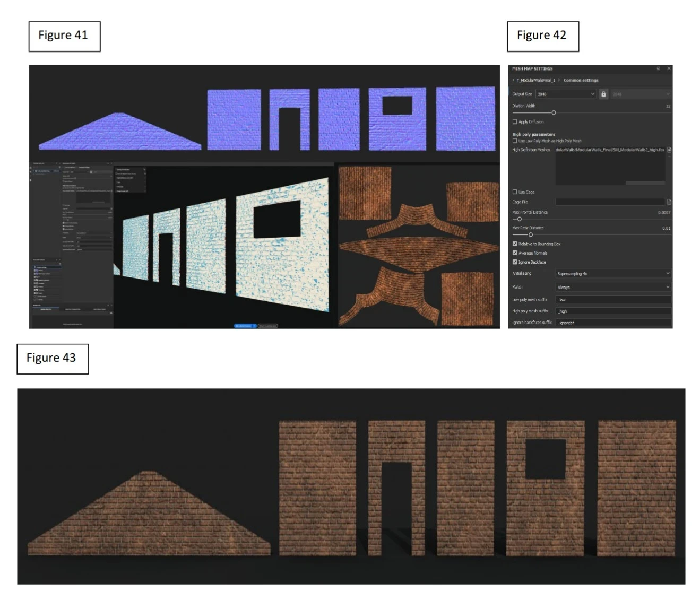Open the Match Always dropdown
This screenshot has height=600, width=700.
tap(613, 287)
